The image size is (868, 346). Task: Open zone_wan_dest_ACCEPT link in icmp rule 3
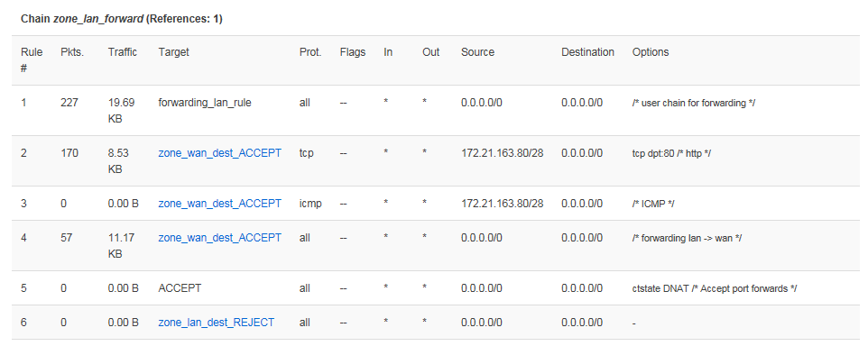[220, 204]
